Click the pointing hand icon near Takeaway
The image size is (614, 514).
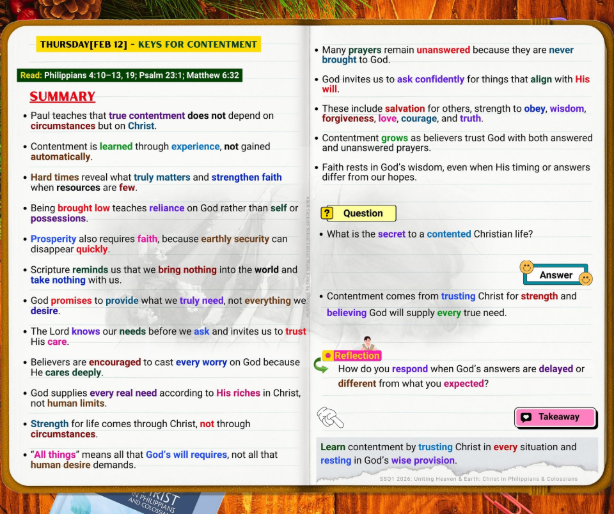point(329,416)
